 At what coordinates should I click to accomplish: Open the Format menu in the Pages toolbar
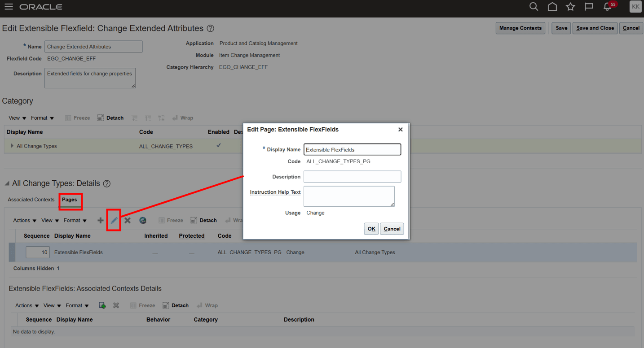pos(75,220)
